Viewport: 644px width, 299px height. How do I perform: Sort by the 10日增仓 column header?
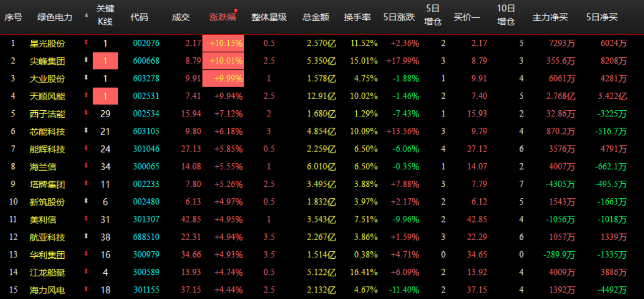(506, 15)
